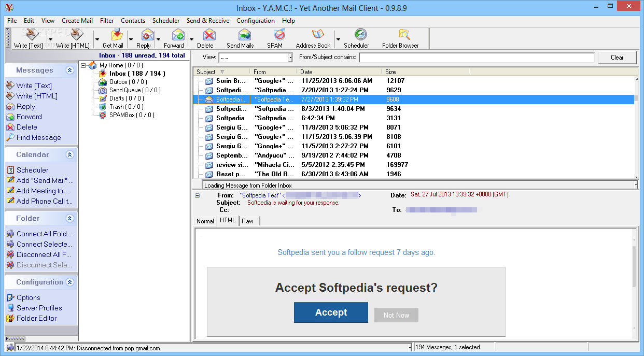Collapse the Folder sidebar section
Image resolution: width=644 pixels, height=356 pixels.
(69, 219)
